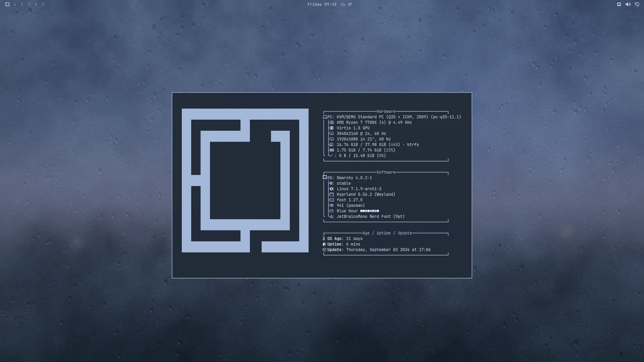Click the OS icon beside Omarchy 4.0.2-1
Image resolution: width=644 pixels, height=362 pixels.
click(x=325, y=177)
